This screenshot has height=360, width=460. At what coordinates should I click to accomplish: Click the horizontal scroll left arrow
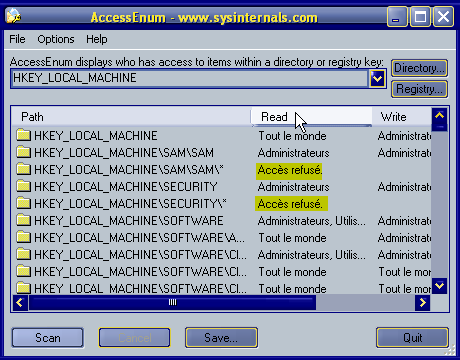click(x=20, y=303)
